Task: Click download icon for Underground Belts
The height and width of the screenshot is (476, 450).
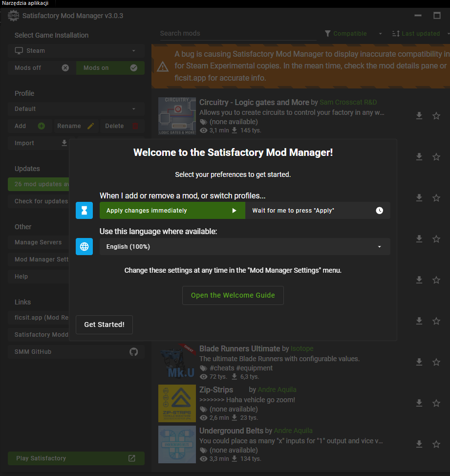Action: (x=419, y=444)
